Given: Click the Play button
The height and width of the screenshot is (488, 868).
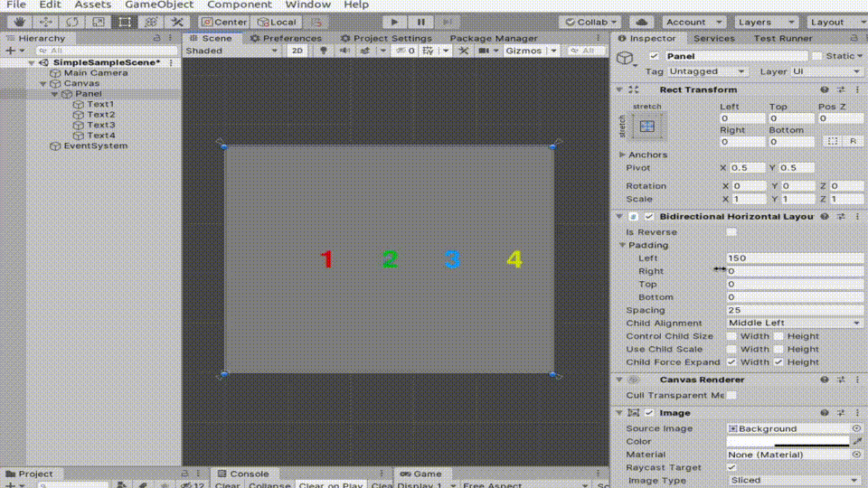Looking at the screenshot, I should pyautogui.click(x=394, y=22).
